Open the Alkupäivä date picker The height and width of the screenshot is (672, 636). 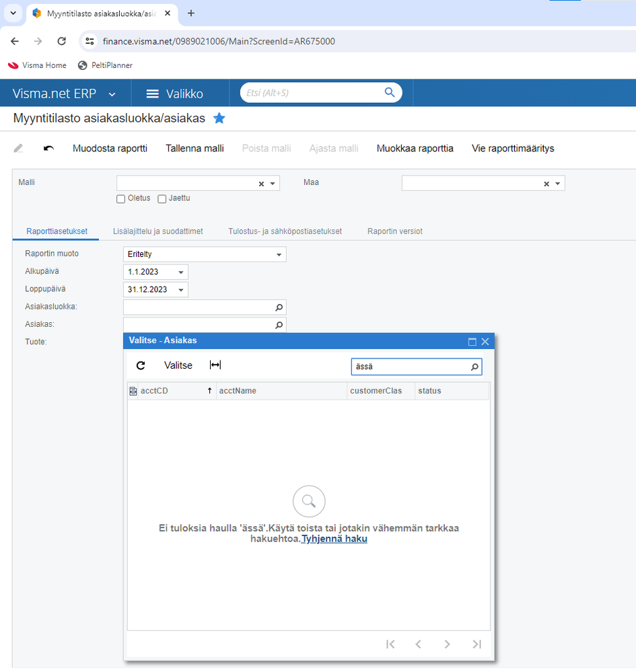pos(181,272)
